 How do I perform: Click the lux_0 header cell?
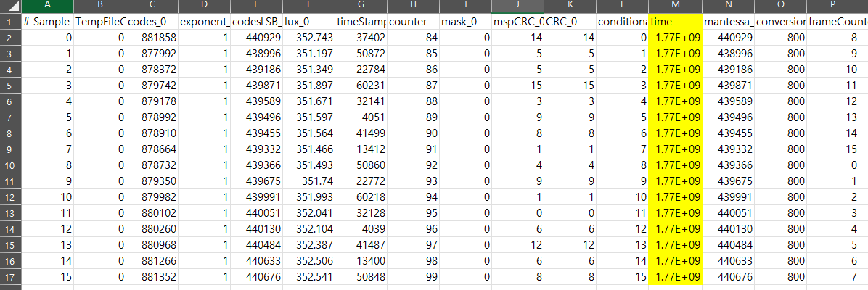308,22
